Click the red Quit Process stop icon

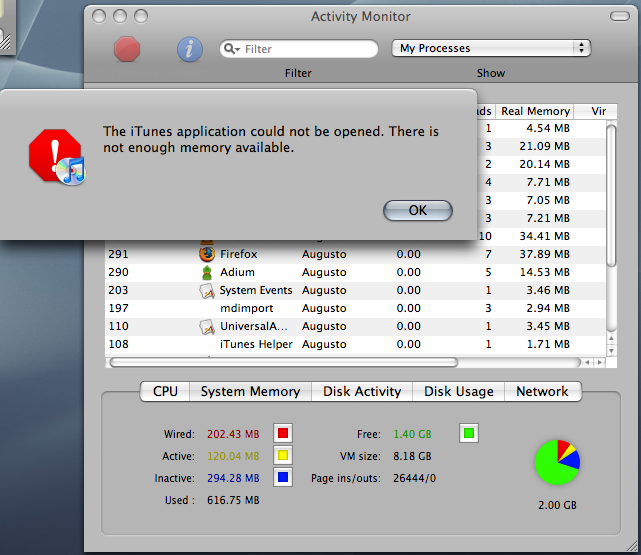(x=127, y=49)
